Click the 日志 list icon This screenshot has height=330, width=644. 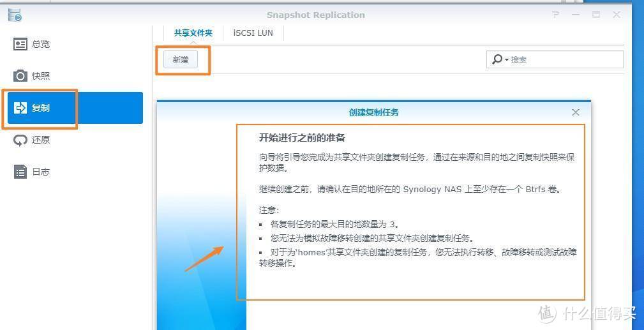[20, 172]
